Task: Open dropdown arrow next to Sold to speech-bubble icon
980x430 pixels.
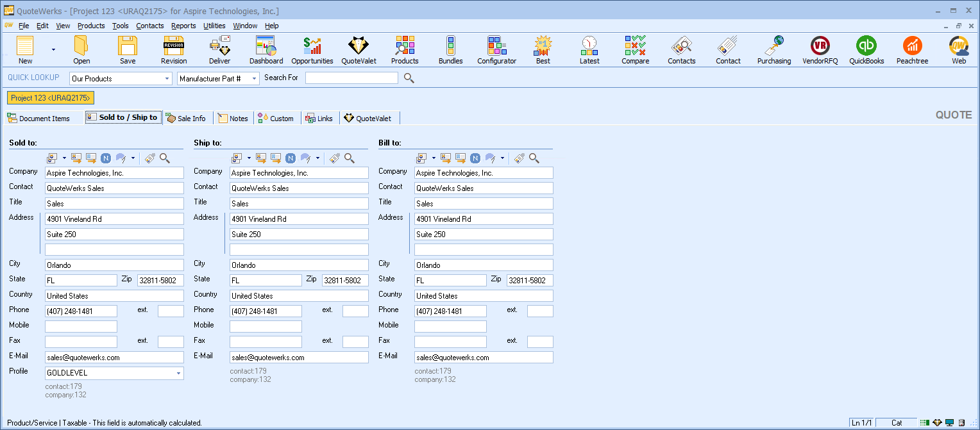Action: pos(133,158)
